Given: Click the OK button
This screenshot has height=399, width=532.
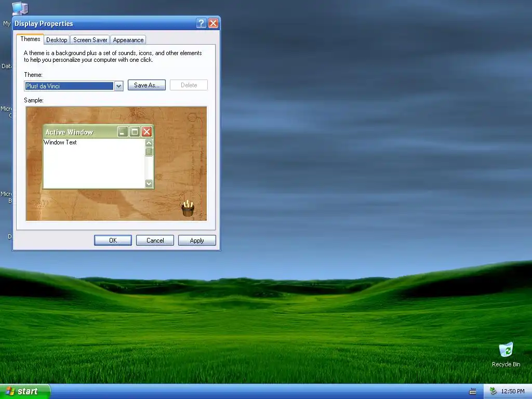Looking at the screenshot, I should point(113,240).
